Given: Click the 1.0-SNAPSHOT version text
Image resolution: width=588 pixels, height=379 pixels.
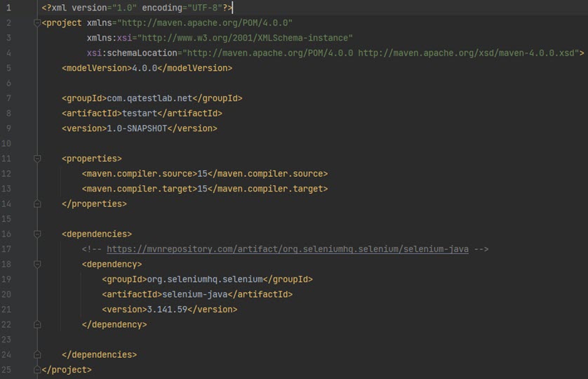Looking at the screenshot, I should pyautogui.click(x=137, y=128).
